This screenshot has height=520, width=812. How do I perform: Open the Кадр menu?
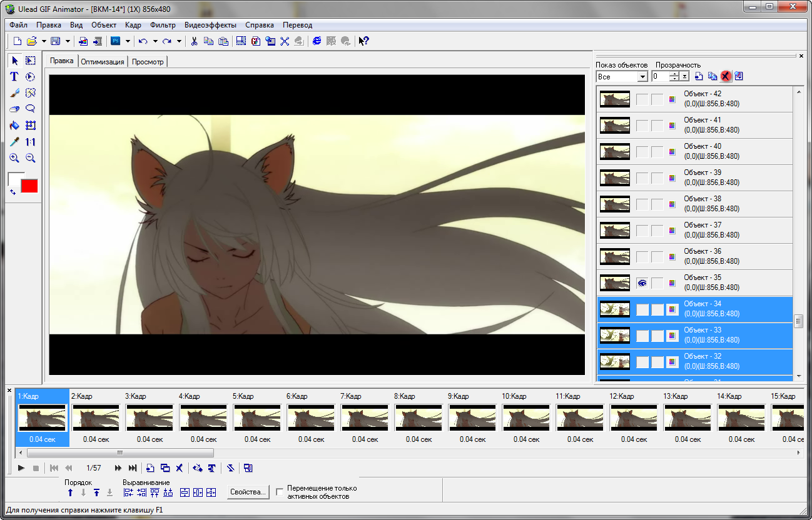pyautogui.click(x=133, y=25)
